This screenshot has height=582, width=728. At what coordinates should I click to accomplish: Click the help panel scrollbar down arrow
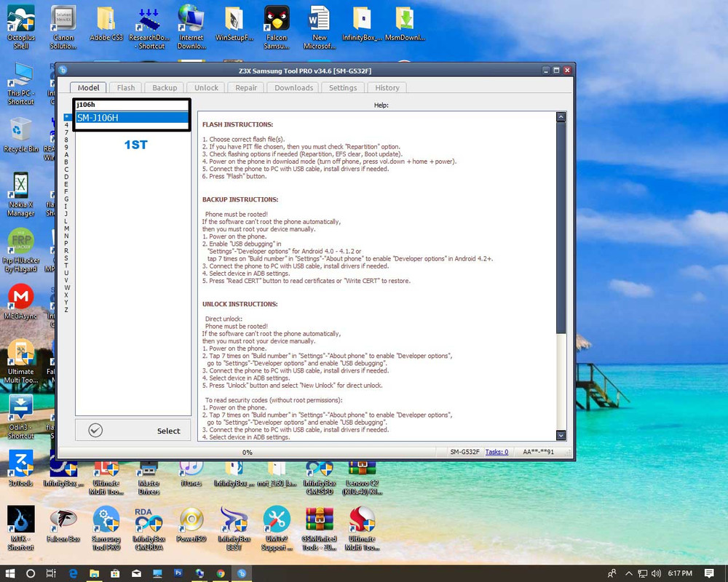(561, 435)
